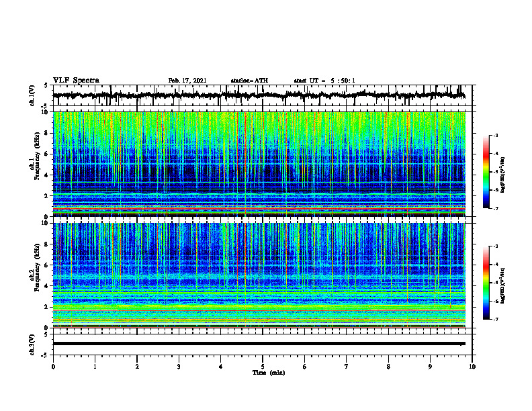This screenshot has width=532, height=411.
Task: Select the ch.2 'Frequency (kHz)' axis label
Action: point(36,267)
